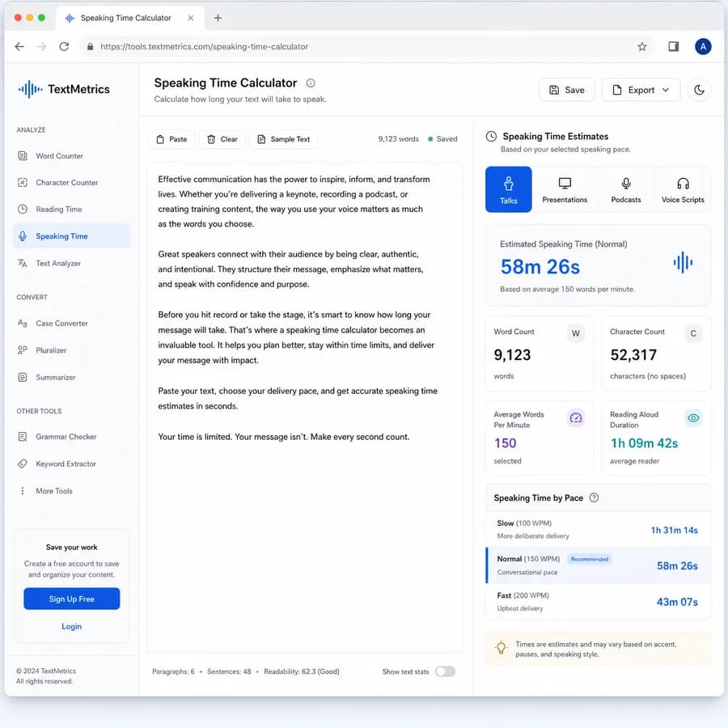
Task: Select the Slow (100 WPM) pace row
Action: point(598,529)
